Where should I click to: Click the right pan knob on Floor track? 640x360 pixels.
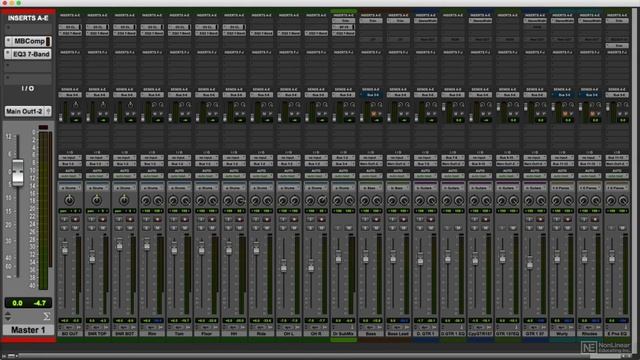coord(213,200)
